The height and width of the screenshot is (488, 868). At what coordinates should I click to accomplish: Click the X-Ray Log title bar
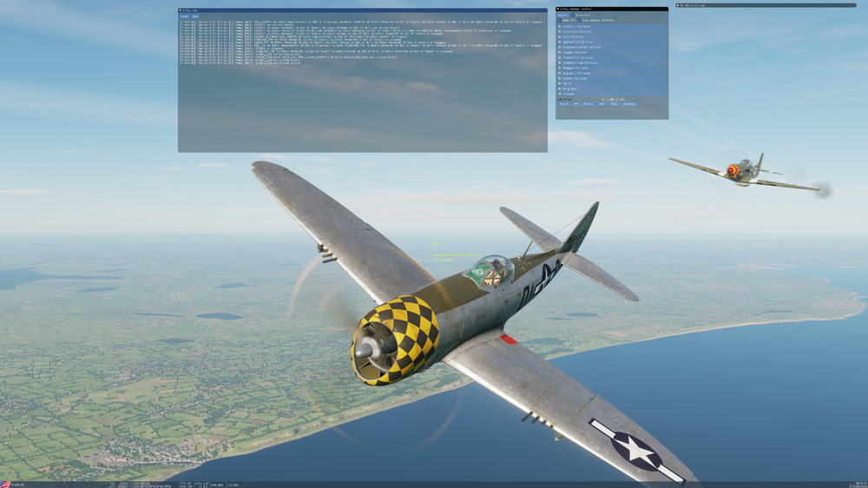pyautogui.click(x=363, y=10)
